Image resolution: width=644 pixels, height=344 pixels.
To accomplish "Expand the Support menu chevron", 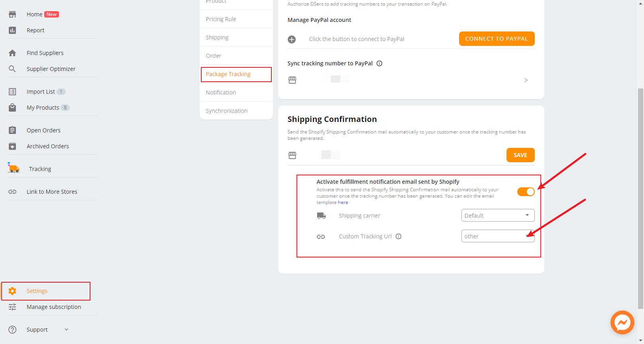I will (67, 330).
